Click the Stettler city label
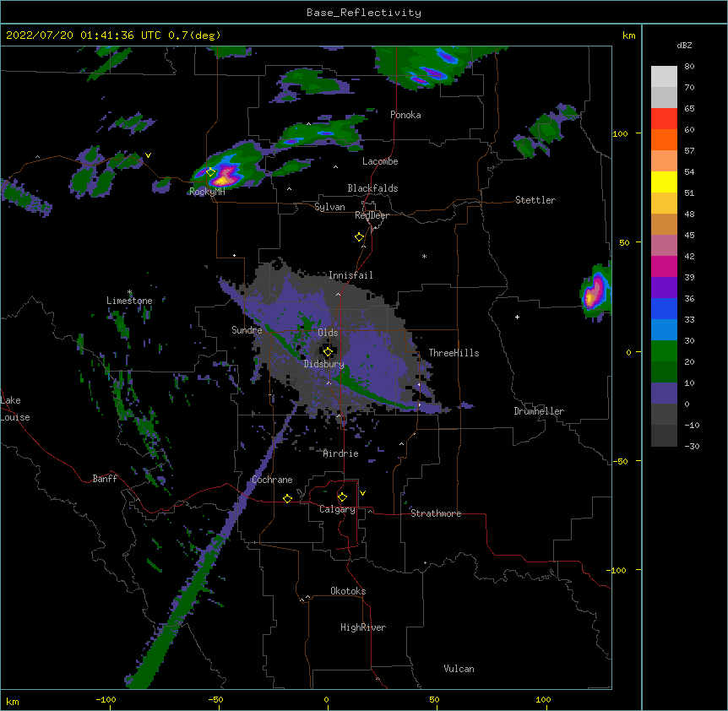The width and height of the screenshot is (728, 711). (535, 200)
